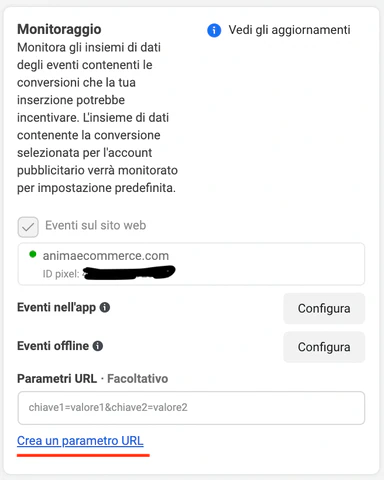Click the Eventi offline label
The width and height of the screenshot is (384, 480).
tap(53, 346)
